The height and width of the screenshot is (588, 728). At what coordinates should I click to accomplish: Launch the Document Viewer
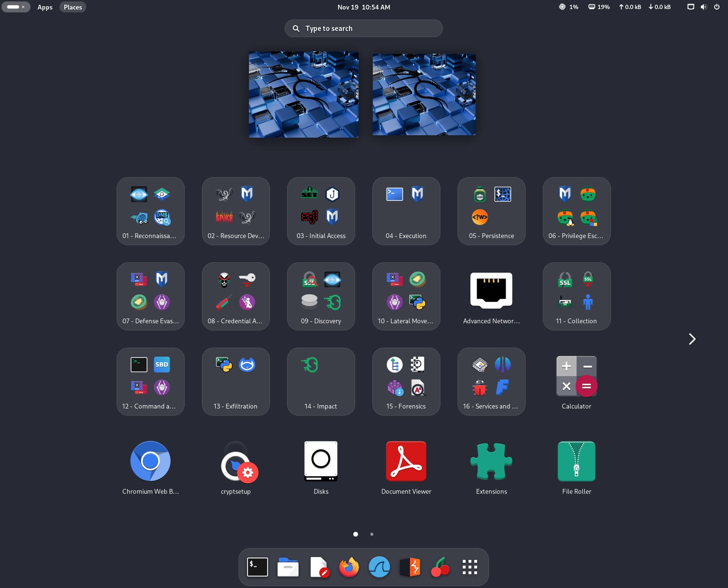click(x=406, y=461)
